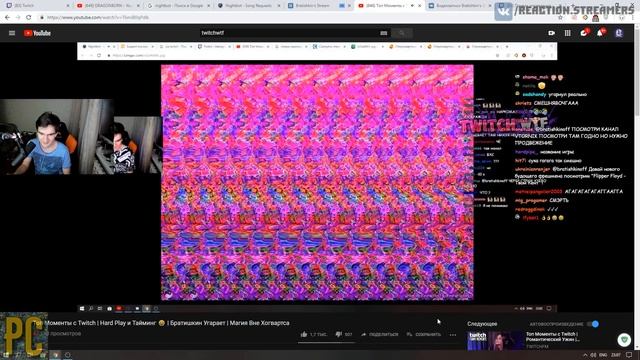
Task: Run the YouTube search with magnifier button
Action: coord(402,33)
